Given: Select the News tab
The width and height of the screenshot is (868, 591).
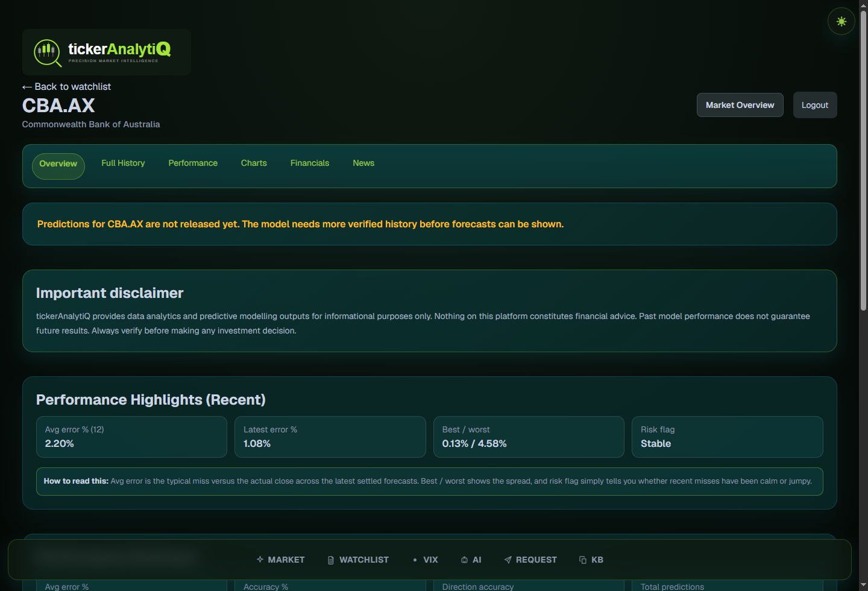Looking at the screenshot, I should (363, 163).
